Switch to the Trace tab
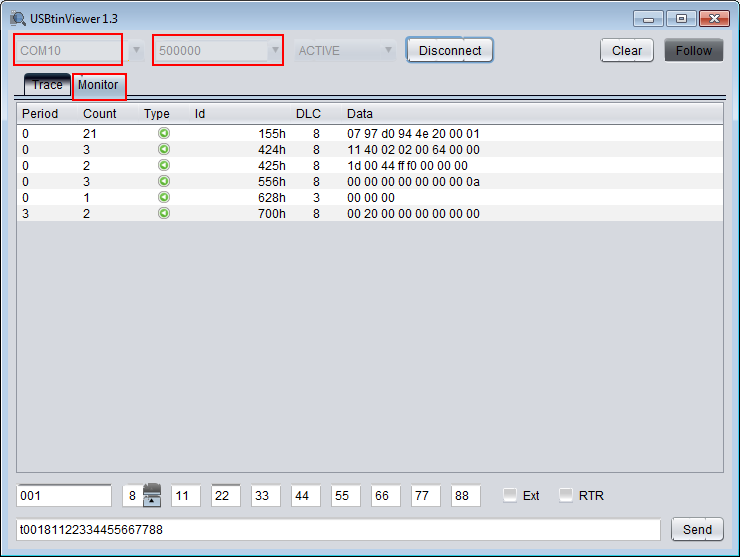The height and width of the screenshot is (557, 740). point(47,85)
